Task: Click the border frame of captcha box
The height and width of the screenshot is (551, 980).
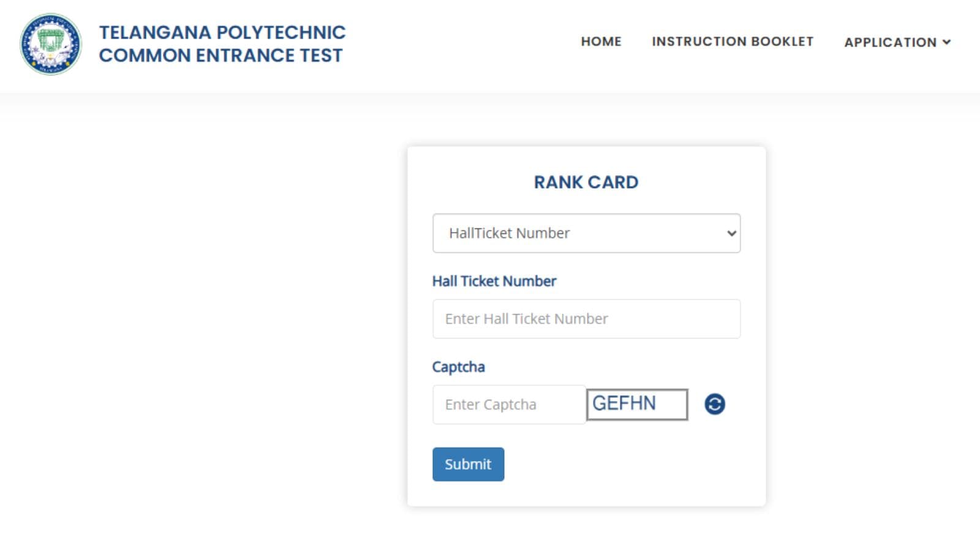Action: pyautogui.click(x=687, y=404)
